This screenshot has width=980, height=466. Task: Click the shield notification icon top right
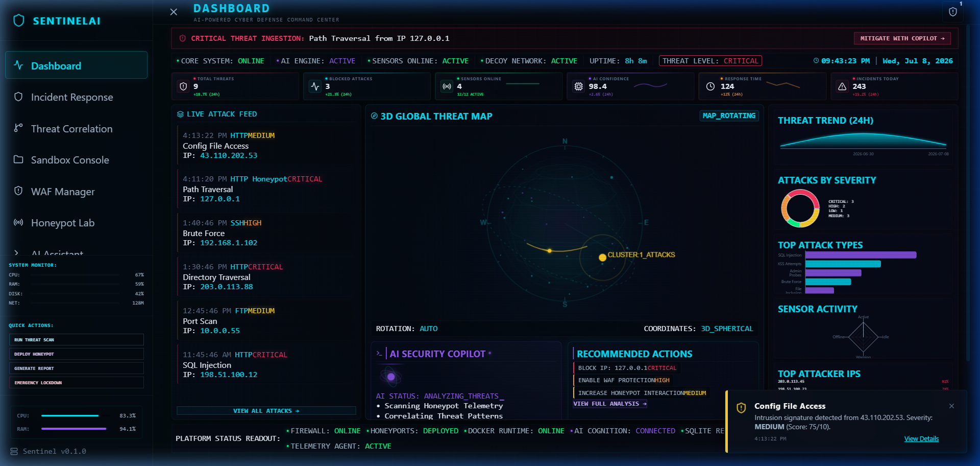coord(952,12)
